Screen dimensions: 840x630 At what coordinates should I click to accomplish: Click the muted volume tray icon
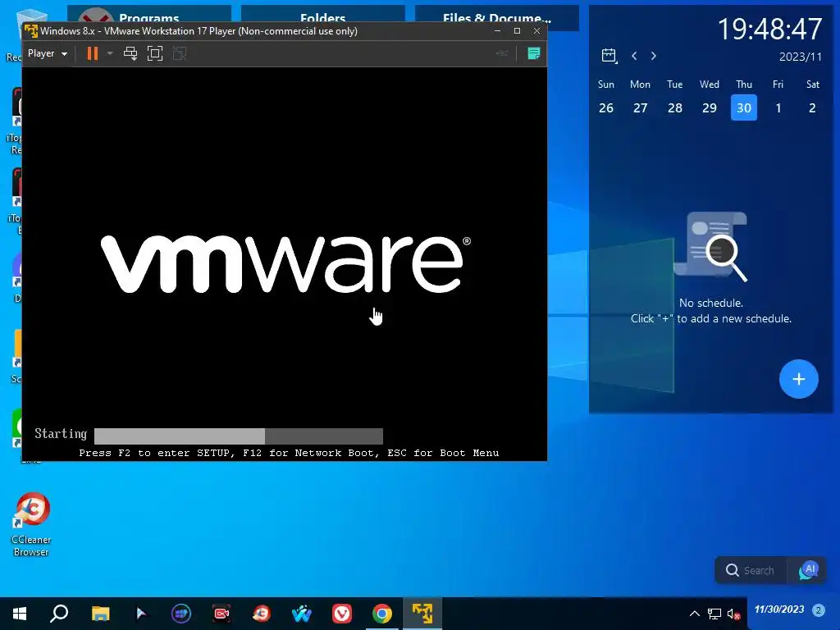(733, 614)
